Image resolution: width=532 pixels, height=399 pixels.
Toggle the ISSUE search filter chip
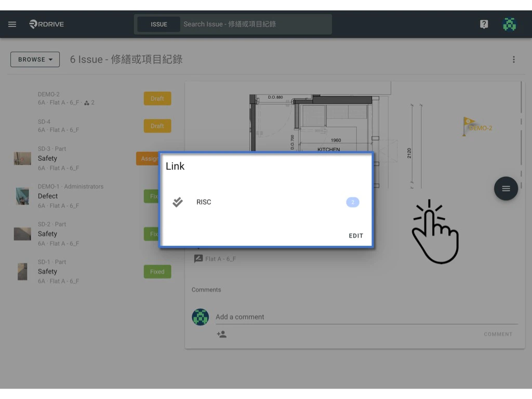[x=159, y=24]
